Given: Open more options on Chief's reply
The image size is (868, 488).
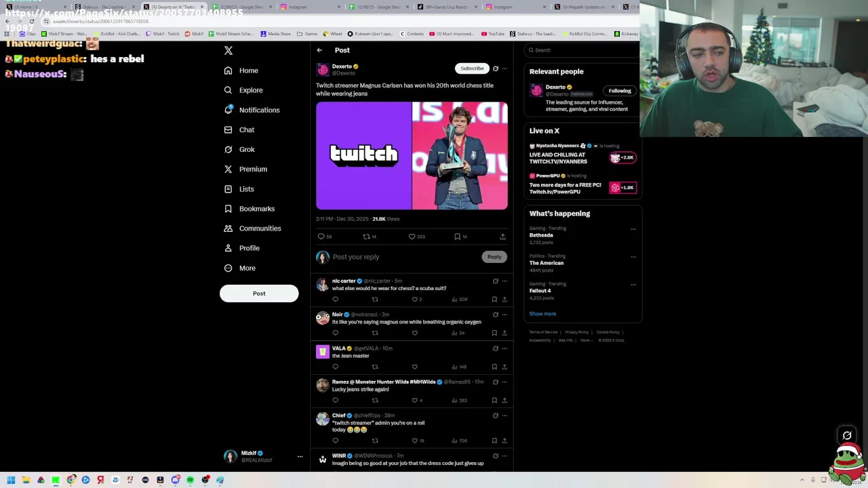Looking at the screenshot, I should tap(505, 415).
